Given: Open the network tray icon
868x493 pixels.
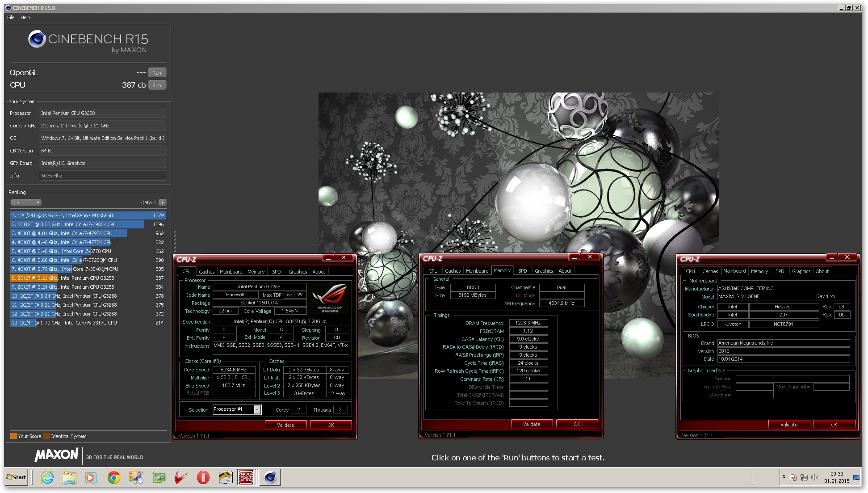Looking at the screenshot, I should point(804,477).
